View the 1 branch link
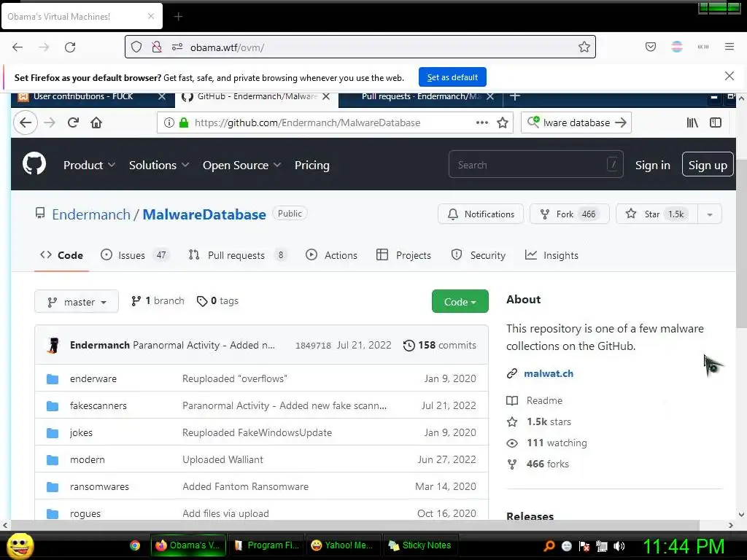This screenshot has height=560, width=747. 158,301
